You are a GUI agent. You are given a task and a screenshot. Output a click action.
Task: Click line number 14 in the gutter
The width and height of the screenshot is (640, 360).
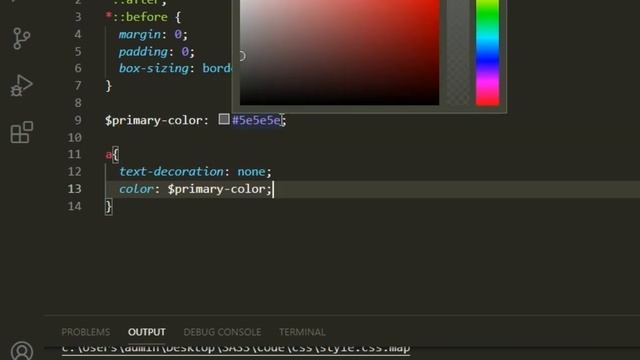75,206
